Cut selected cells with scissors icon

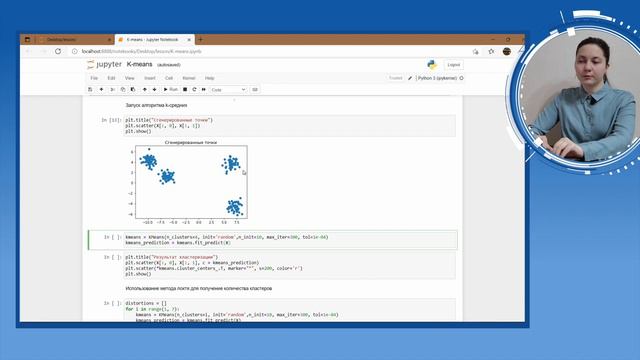[112, 89]
